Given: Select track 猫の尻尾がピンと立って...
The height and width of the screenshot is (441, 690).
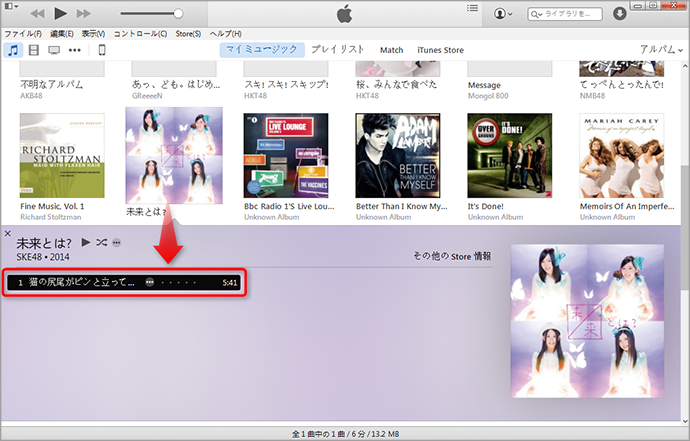Looking at the screenshot, I should click(x=125, y=283).
